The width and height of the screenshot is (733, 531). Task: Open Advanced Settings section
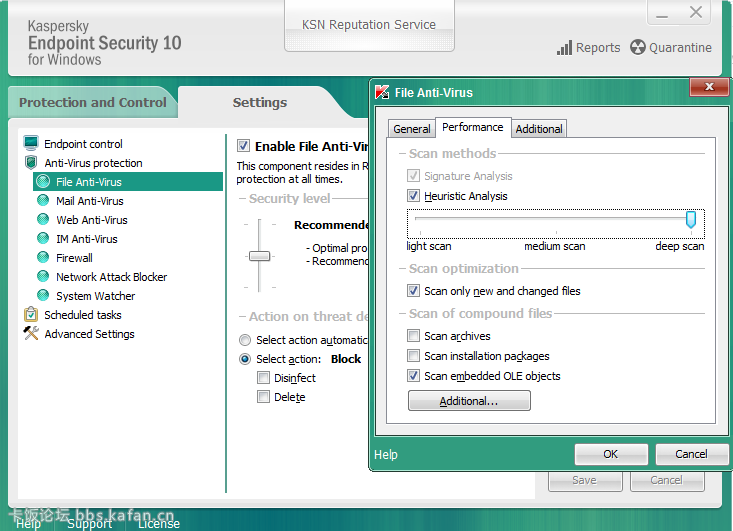coord(89,334)
